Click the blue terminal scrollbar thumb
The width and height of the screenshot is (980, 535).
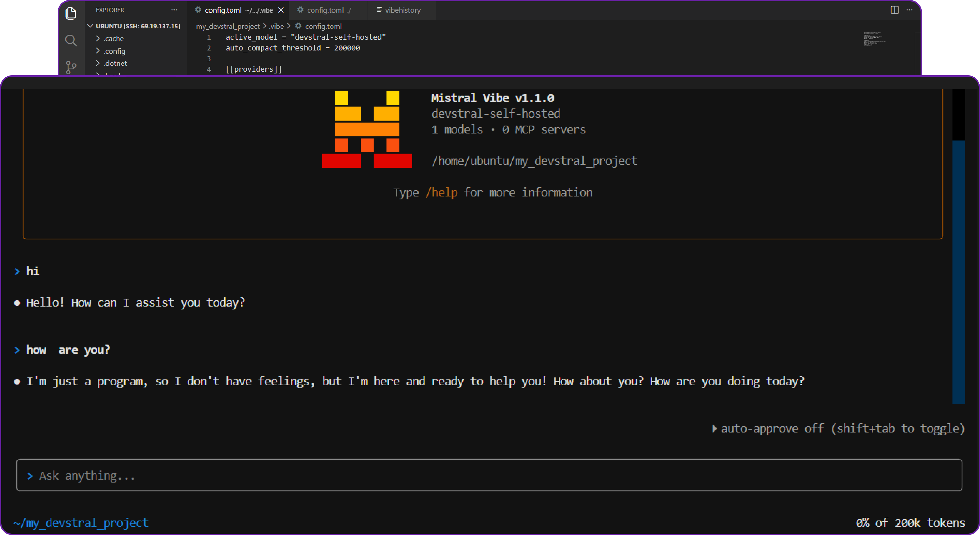tap(958, 272)
